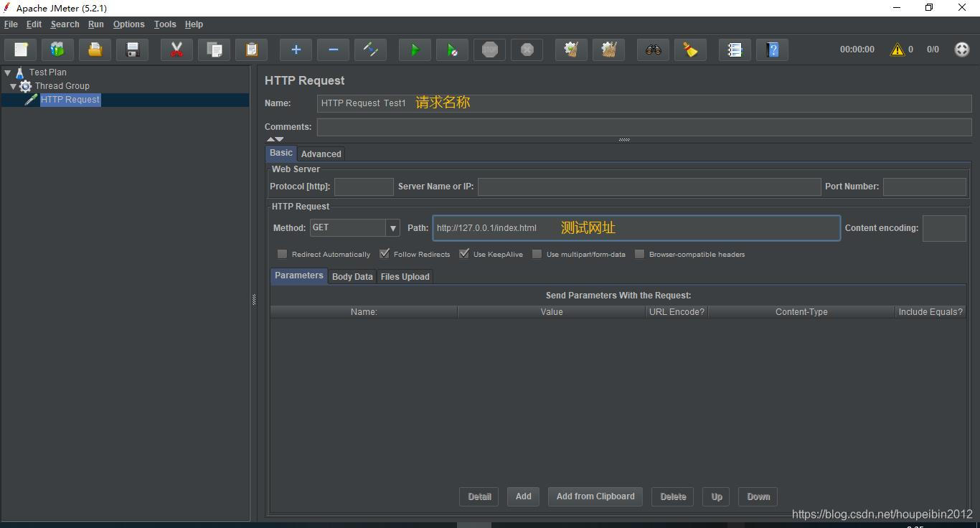Click the Collapse All minus icon
The height and width of the screenshot is (528, 980).
[333, 49]
